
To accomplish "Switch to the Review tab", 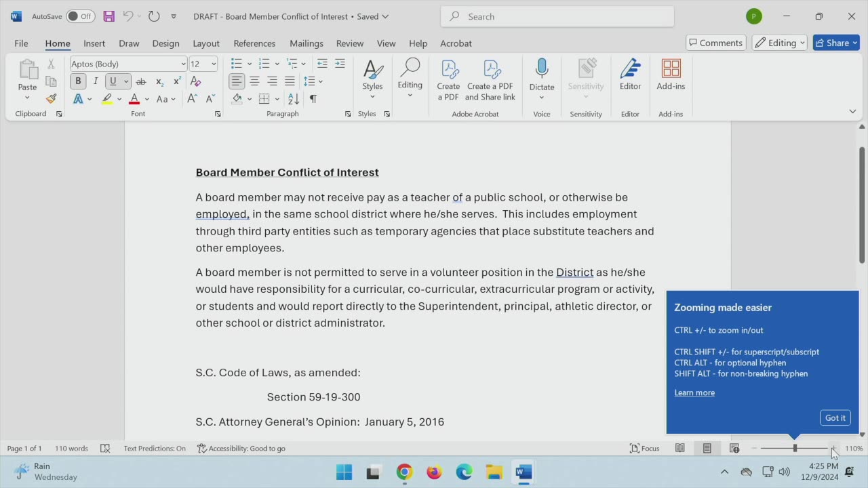I will [x=350, y=43].
